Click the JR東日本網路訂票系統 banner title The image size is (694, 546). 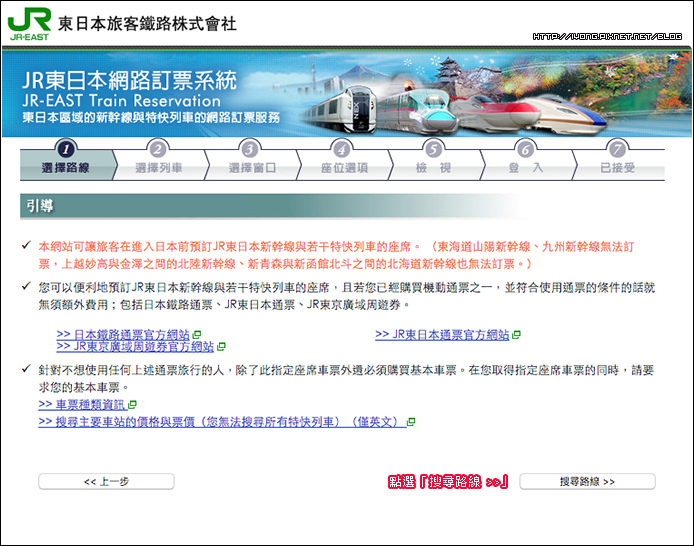[129, 81]
